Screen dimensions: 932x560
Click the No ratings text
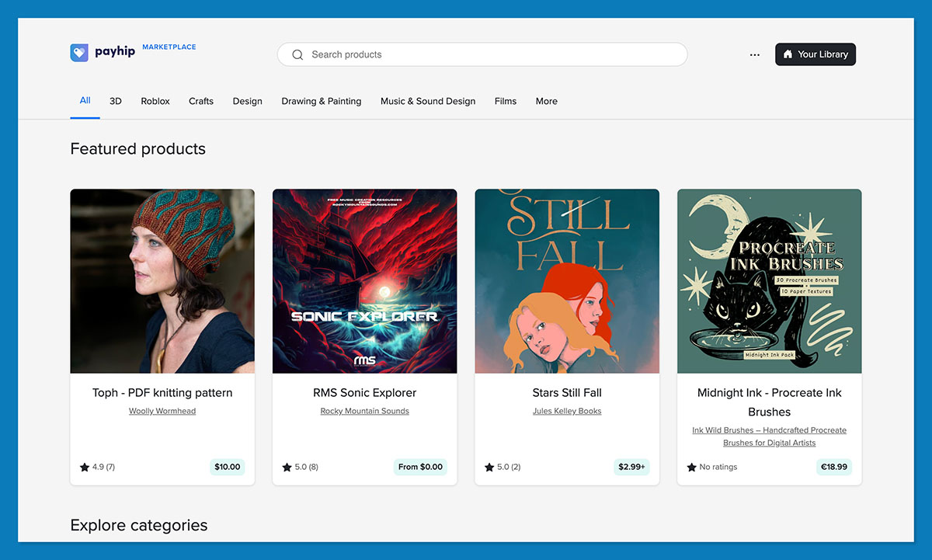718,468
